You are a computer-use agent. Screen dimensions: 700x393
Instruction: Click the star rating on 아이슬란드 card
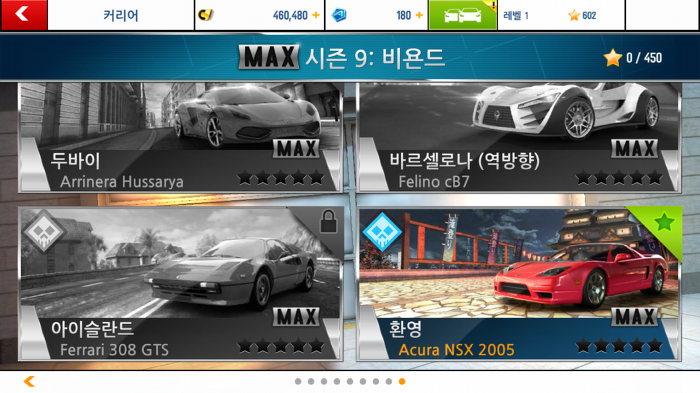[280, 346]
